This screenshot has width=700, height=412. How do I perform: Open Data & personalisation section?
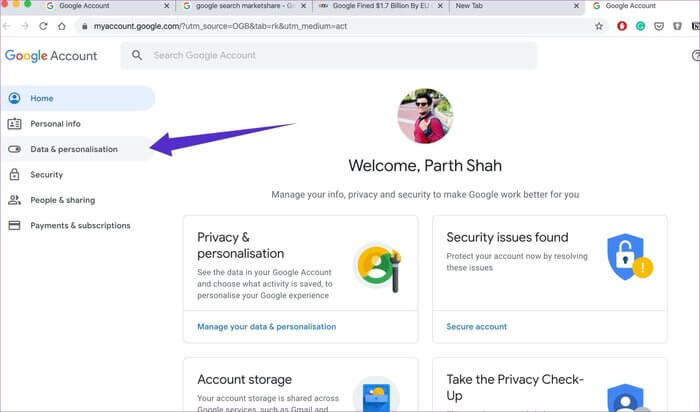[77, 149]
